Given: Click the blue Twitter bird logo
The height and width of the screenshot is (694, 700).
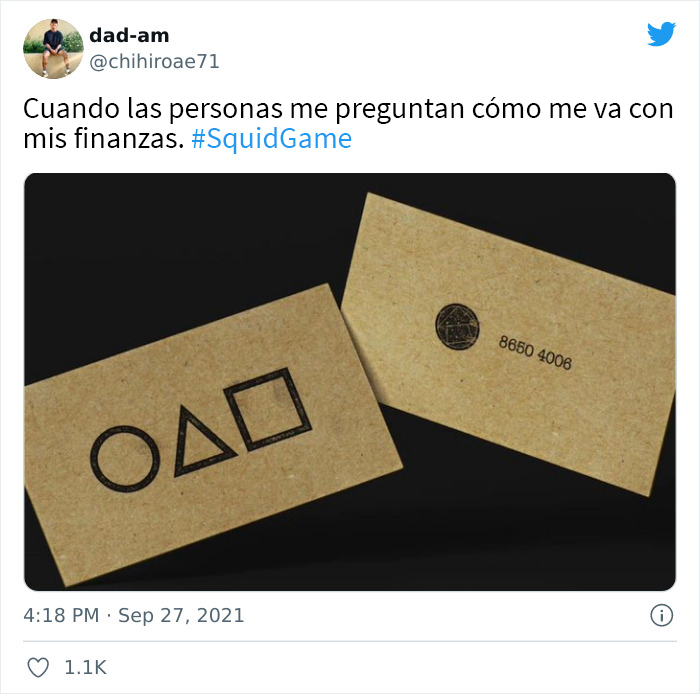Looking at the screenshot, I should tap(661, 34).
